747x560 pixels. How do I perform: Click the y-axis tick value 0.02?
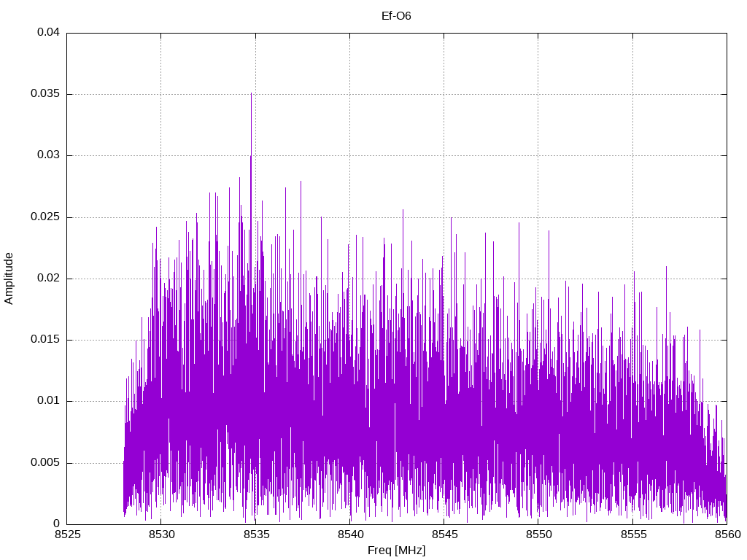tap(49, 278)
